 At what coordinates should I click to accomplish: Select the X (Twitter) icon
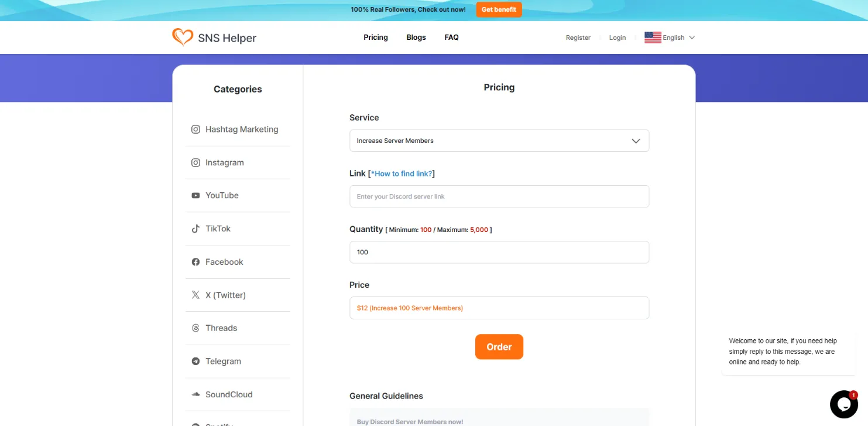195,295
